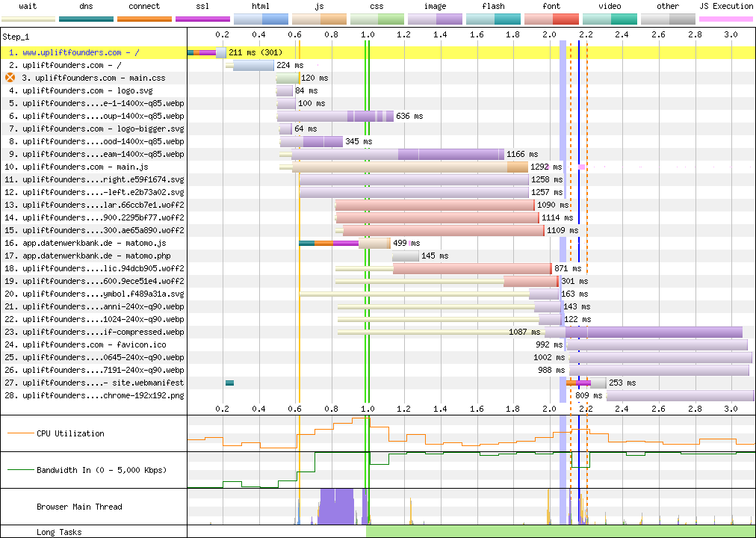Click the image legend label
Screen dimensions: 756x538
click(435, 6)
